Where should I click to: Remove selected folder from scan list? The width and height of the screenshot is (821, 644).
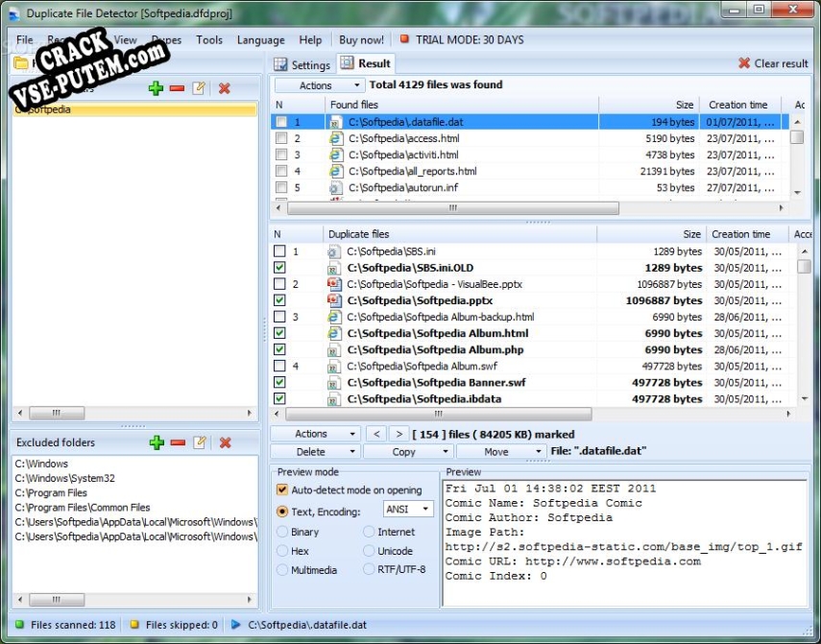pos(177,88)
